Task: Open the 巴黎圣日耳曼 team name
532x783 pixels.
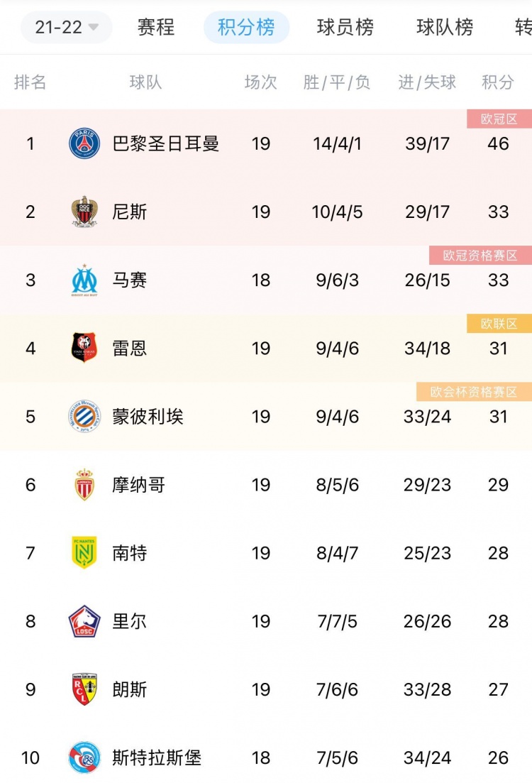Action: click(x=166, y=144)
